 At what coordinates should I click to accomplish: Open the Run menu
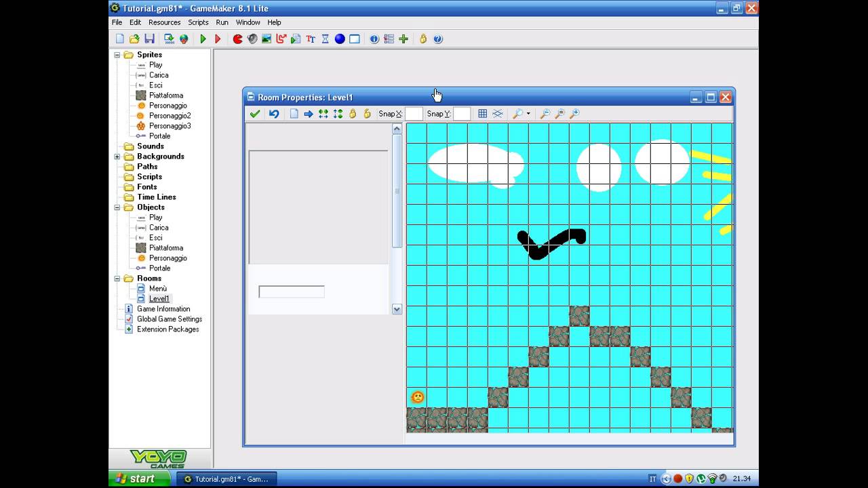(x=222, y=22)
